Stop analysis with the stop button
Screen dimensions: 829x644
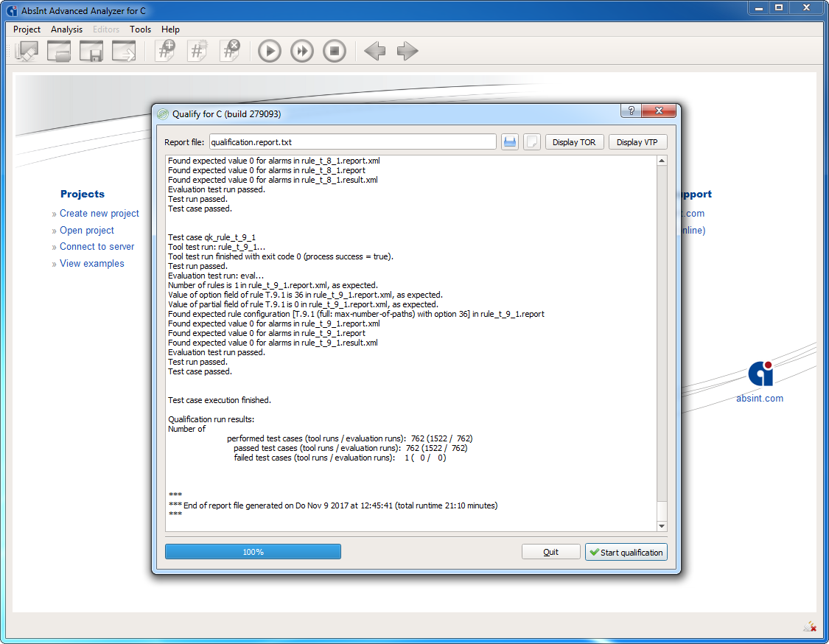(x=334, y=52)
